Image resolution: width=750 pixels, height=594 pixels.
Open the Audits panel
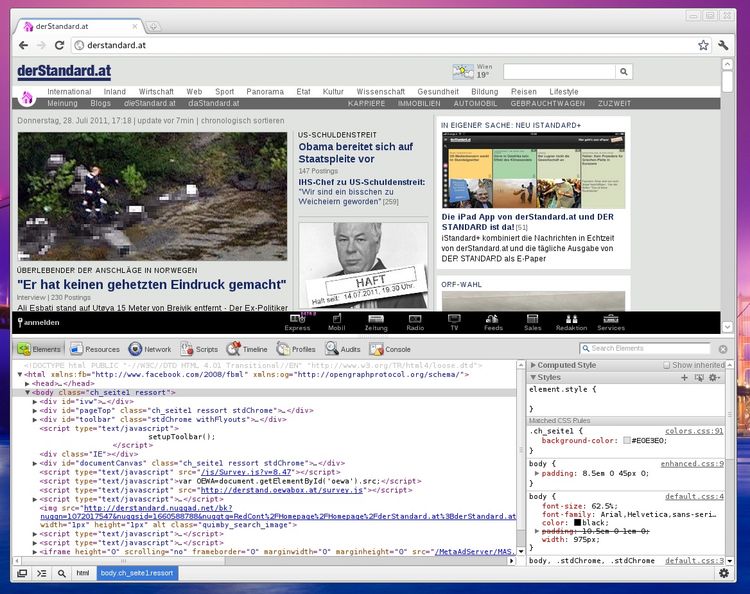[342, 349]
